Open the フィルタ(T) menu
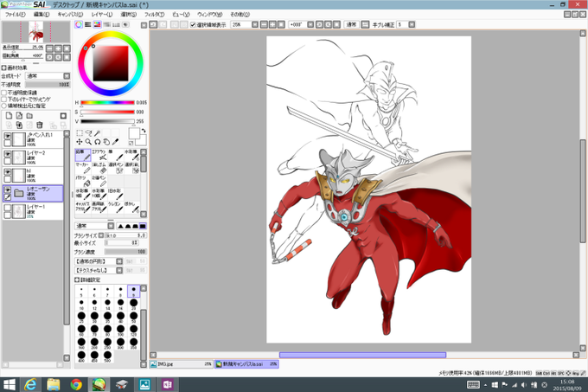The image size is (588, 392). pyautogui.click(x=154, y=14)
